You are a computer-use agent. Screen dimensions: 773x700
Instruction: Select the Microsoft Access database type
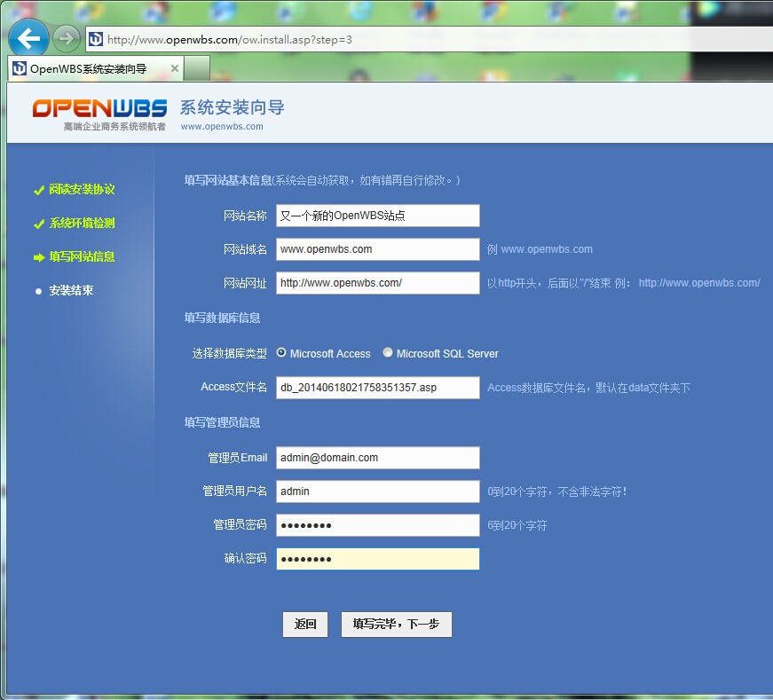coord(280,351)
